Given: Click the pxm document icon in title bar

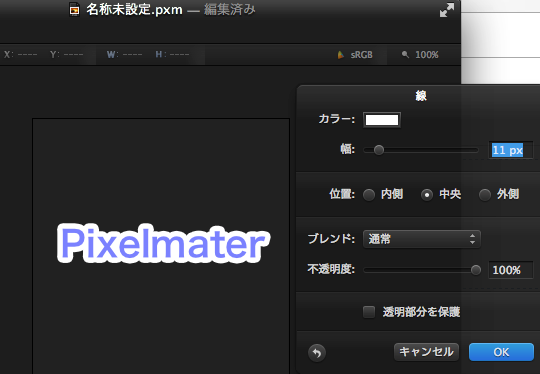Looking at the screenshot, I should coord(74,10).
